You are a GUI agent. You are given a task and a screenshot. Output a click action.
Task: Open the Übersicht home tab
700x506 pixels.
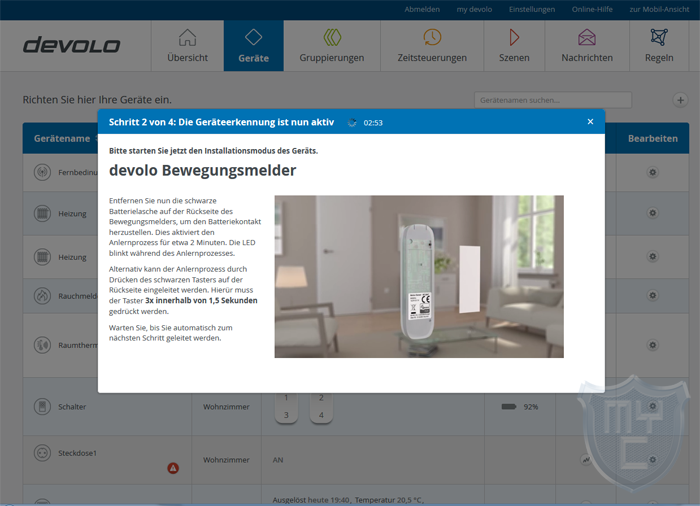pos(188,46)
